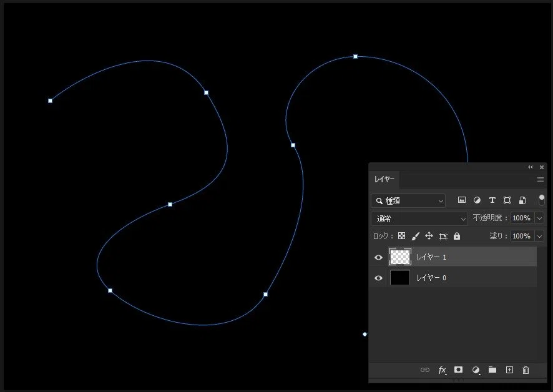Filter layers by text type
This screenshot has height=392, width=553.
pos(492,200)
